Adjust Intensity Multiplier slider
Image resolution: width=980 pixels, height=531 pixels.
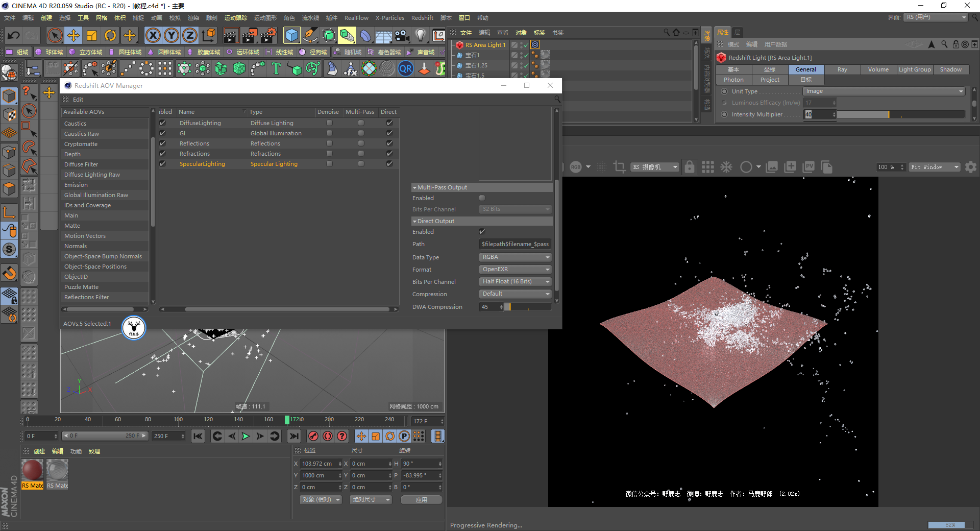(x=901, y=114)
